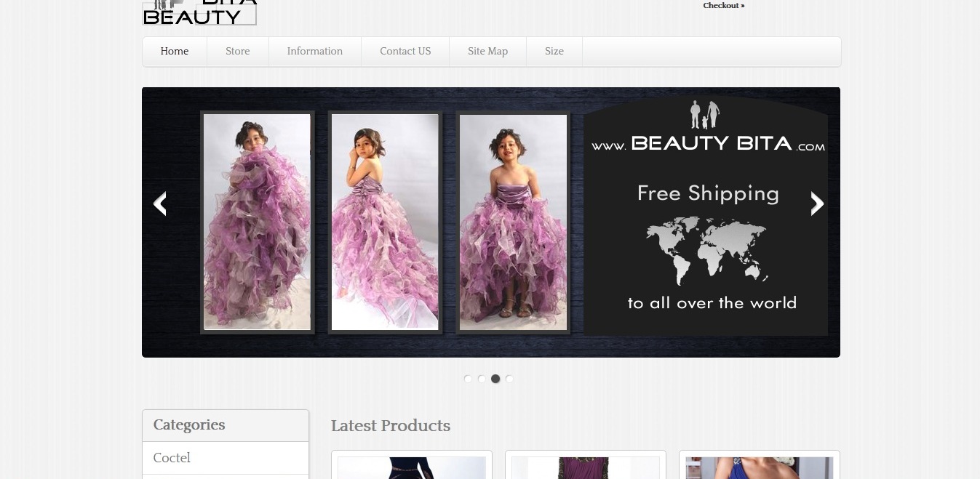Click the third standing dress photo in the slider
This screenshot has width=980, height=479.
click(x=513, y=222)
